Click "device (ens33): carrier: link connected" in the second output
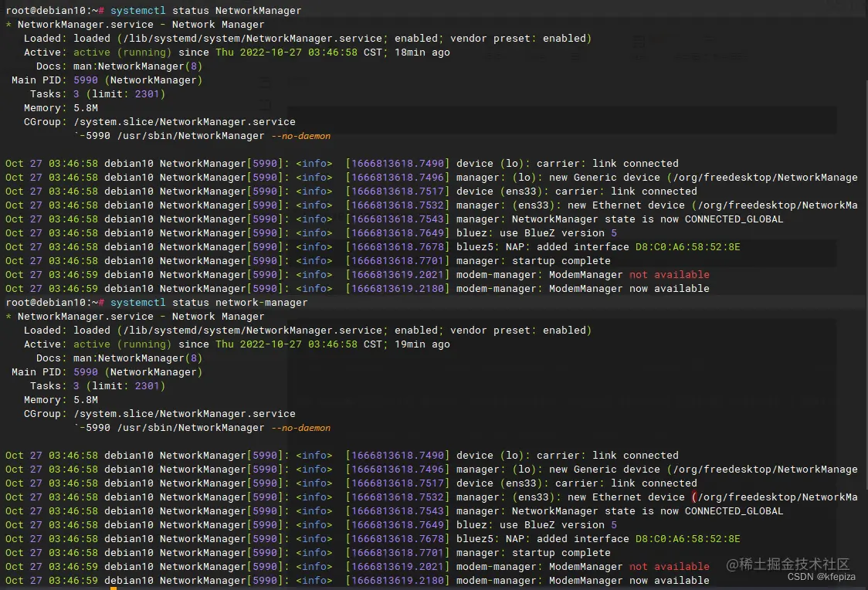Screen dimensions: 868x590 [576, 483]
